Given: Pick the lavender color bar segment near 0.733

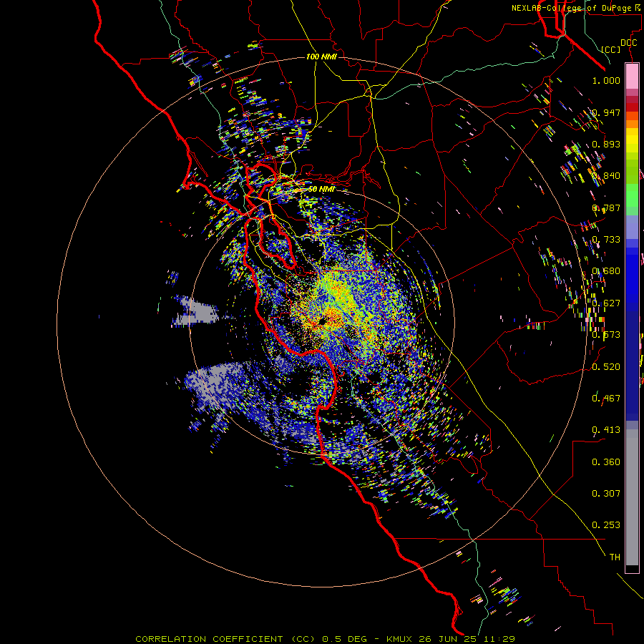Looking at the screenshot, I should [632, 227].
